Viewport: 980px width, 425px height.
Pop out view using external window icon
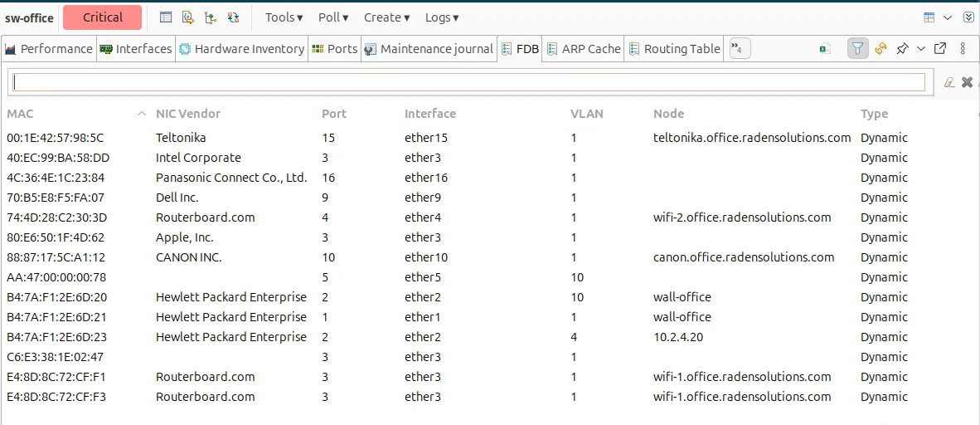(x=940, y=49)
